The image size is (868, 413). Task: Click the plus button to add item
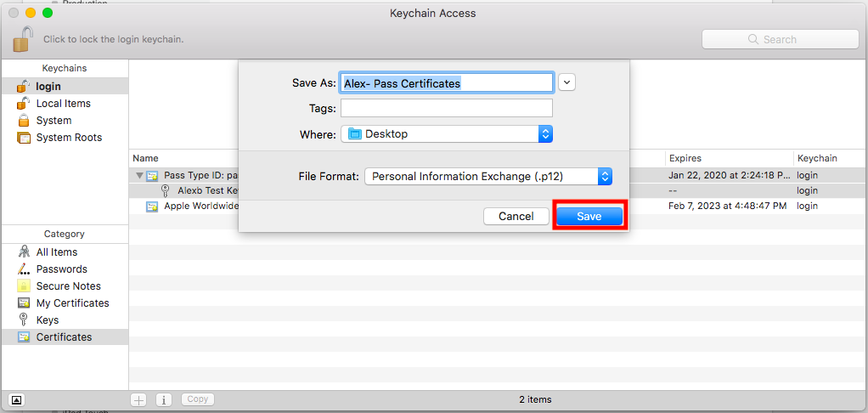tap(139, 399)
